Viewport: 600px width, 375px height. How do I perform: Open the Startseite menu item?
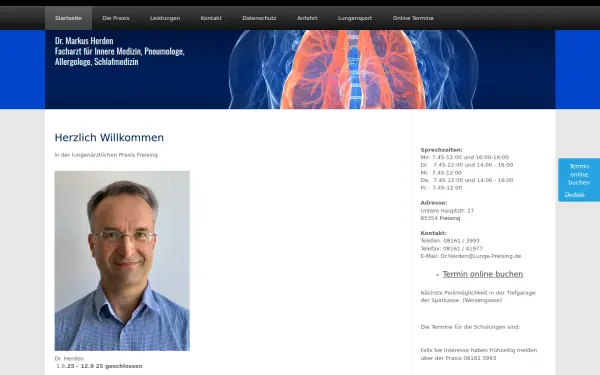[68, 18]
